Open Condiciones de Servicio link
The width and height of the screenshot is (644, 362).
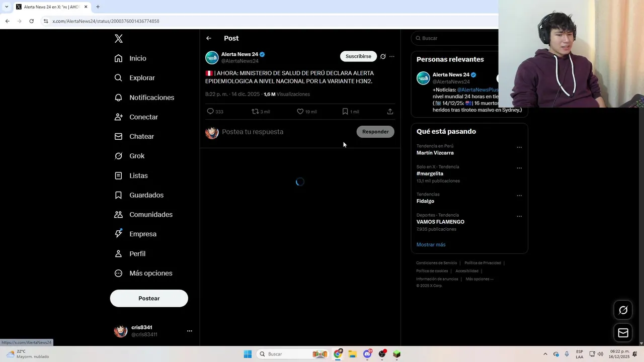point(436,263)
